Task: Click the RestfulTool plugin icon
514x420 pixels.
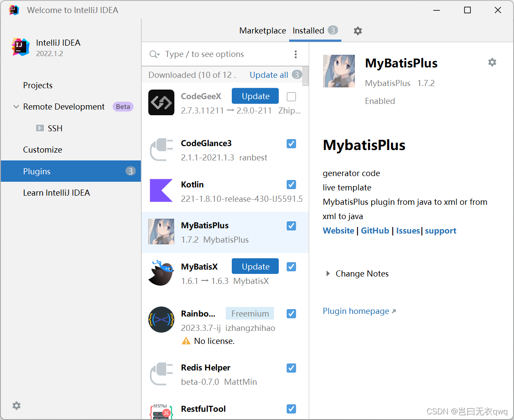Action: 161,411
